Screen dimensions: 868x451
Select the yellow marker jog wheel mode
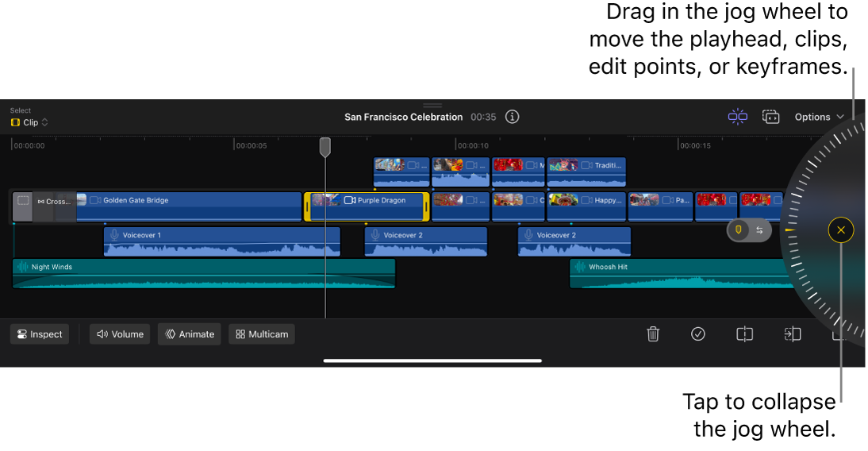point(739,230)
